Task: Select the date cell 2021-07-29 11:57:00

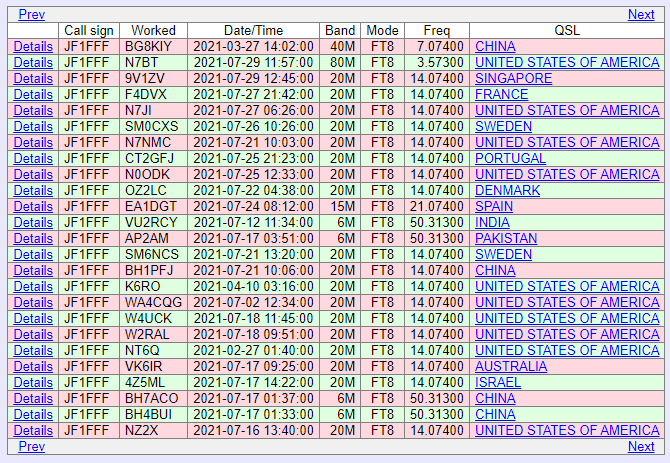Action: (253, 62)
